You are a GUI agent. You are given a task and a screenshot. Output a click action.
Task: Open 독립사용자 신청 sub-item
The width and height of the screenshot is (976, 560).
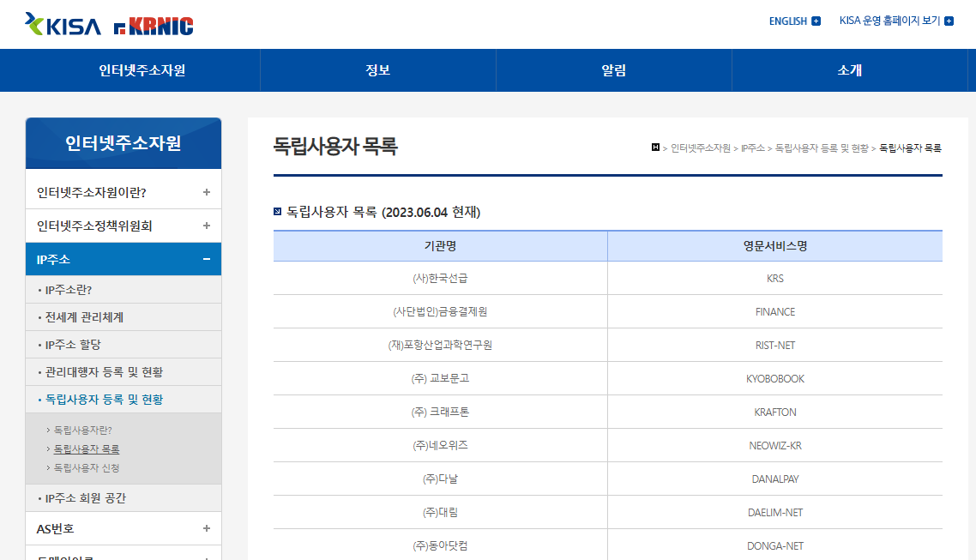87,468
